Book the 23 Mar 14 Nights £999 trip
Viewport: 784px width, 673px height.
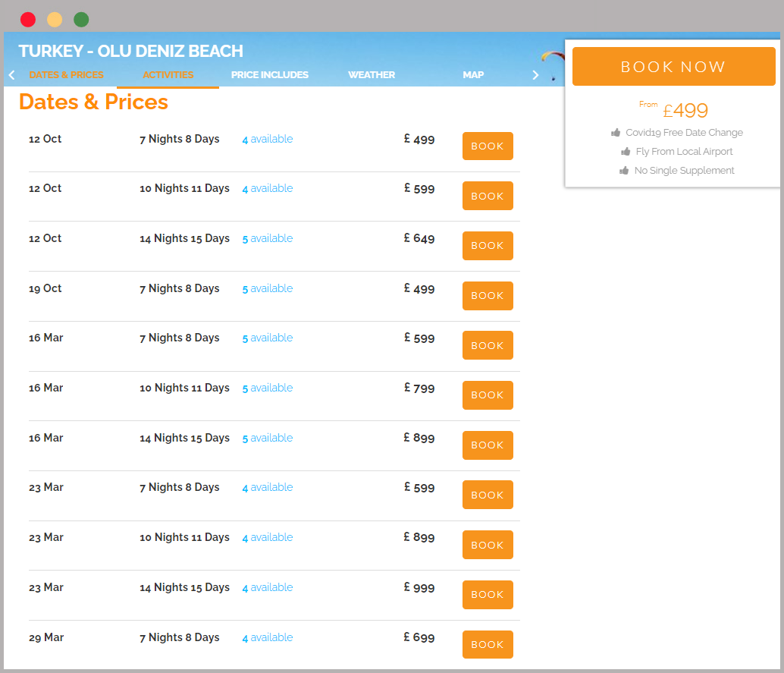pyautogui.click(x=488, y=595)
